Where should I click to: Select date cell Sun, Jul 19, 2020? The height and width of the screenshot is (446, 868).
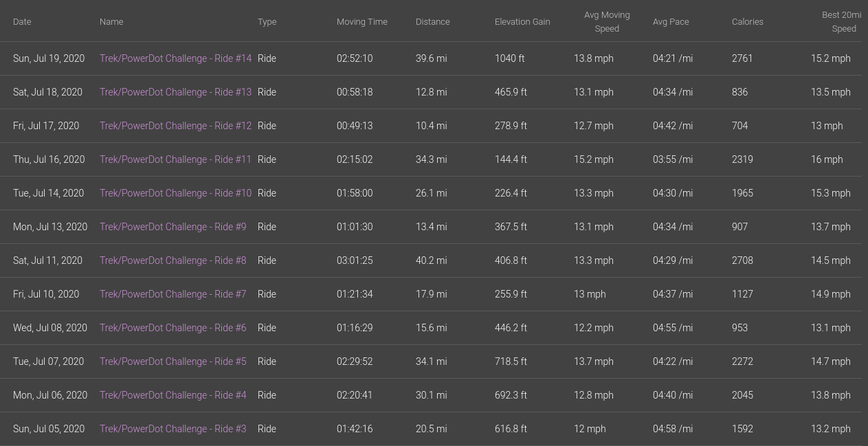49,58
